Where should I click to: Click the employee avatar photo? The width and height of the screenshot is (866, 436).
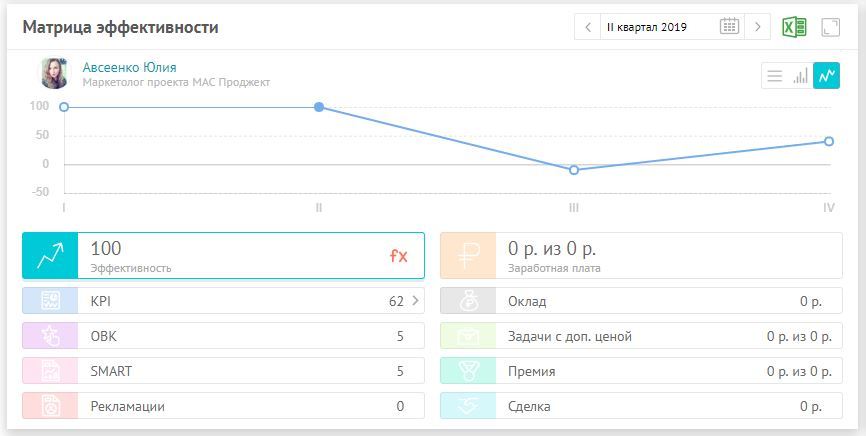click(x=55, y=74)
